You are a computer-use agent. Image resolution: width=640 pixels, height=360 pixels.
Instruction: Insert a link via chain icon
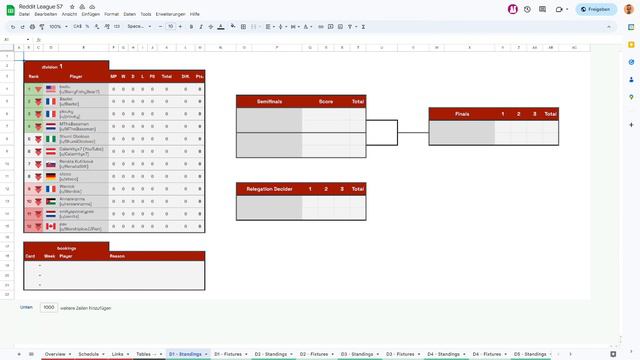coord(321,27)
